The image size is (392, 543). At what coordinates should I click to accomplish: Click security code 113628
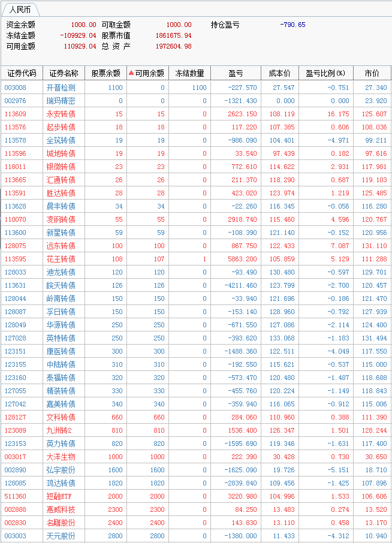[15, 206]
